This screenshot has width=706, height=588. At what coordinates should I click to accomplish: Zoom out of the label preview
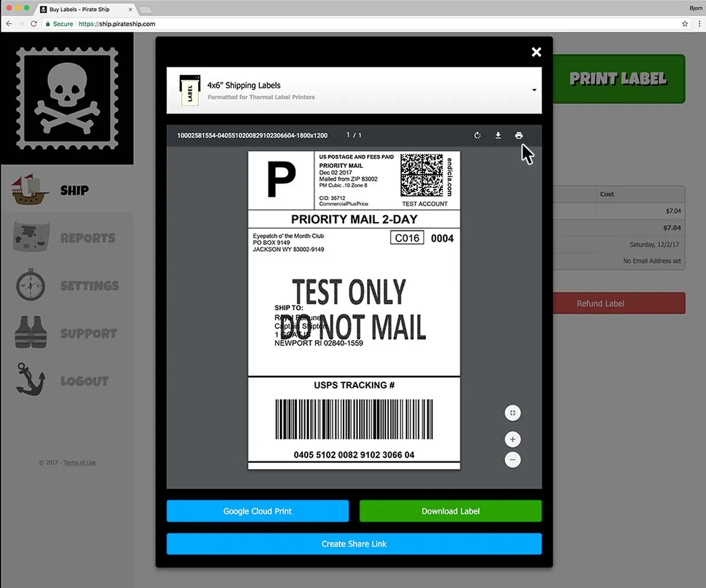click(512, 460)
